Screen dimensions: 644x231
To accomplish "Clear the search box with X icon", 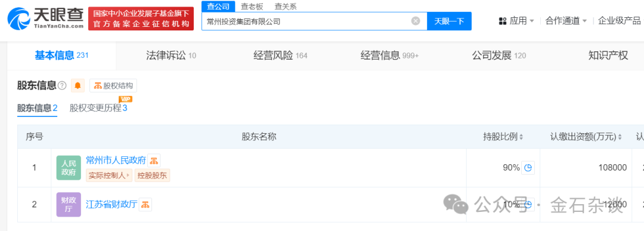I will pyautogui.click(x=416, y=21).
